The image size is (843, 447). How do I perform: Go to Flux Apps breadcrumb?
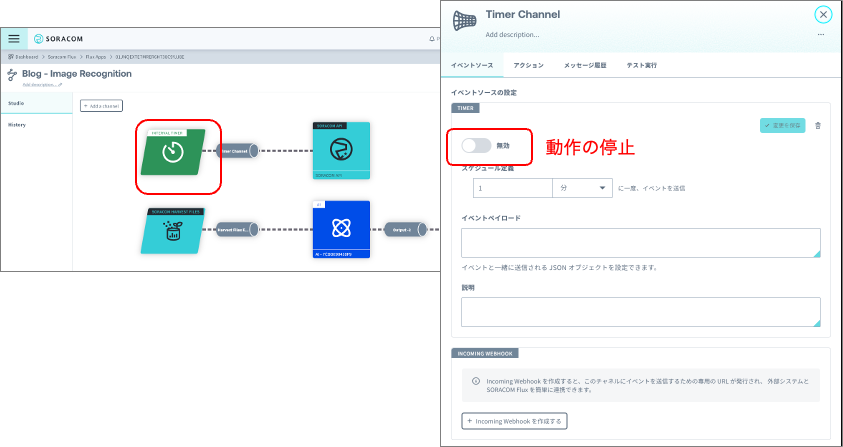95,56
